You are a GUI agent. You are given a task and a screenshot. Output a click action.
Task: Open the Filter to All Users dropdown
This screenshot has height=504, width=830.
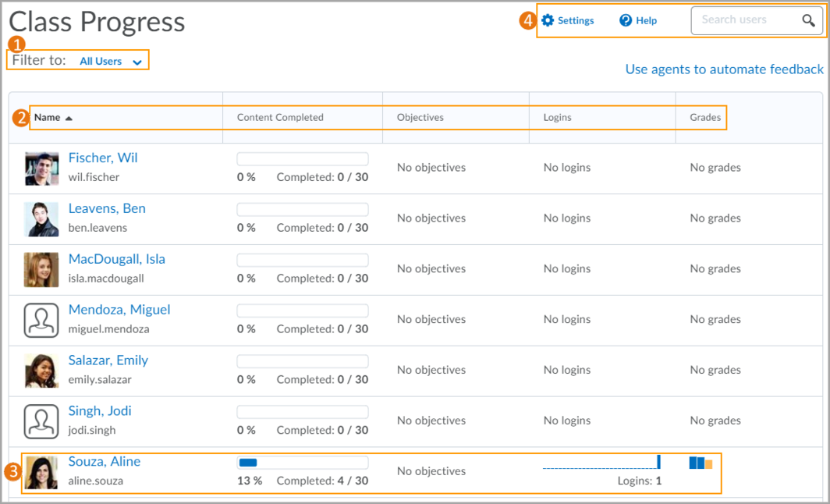tap(111, 62)
